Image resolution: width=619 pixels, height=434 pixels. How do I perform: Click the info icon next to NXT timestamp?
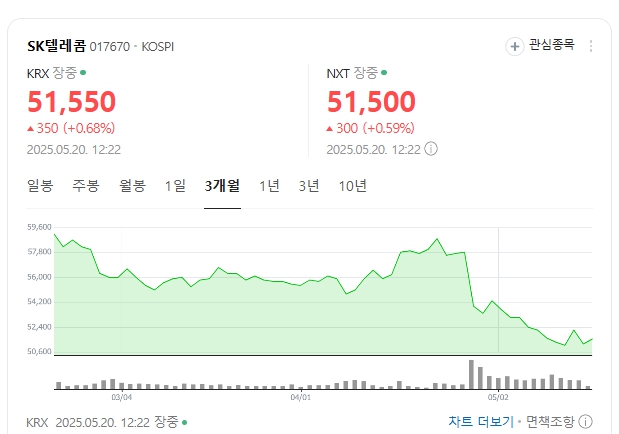tap(431, 149)
